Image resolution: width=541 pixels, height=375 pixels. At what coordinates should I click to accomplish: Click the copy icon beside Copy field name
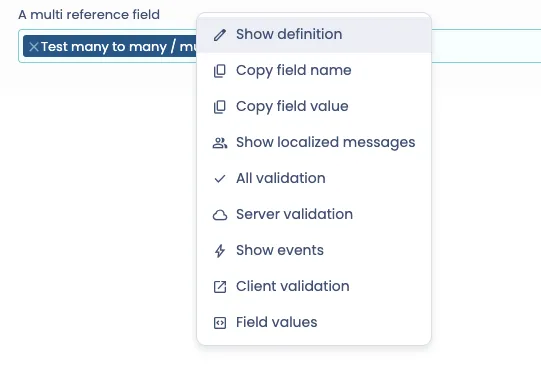click(220, 71)
